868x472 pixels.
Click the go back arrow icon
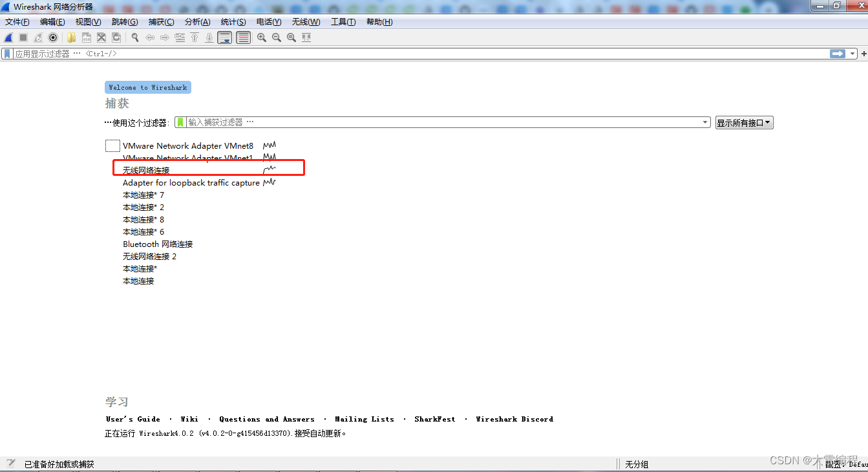[x=150, y=38]
